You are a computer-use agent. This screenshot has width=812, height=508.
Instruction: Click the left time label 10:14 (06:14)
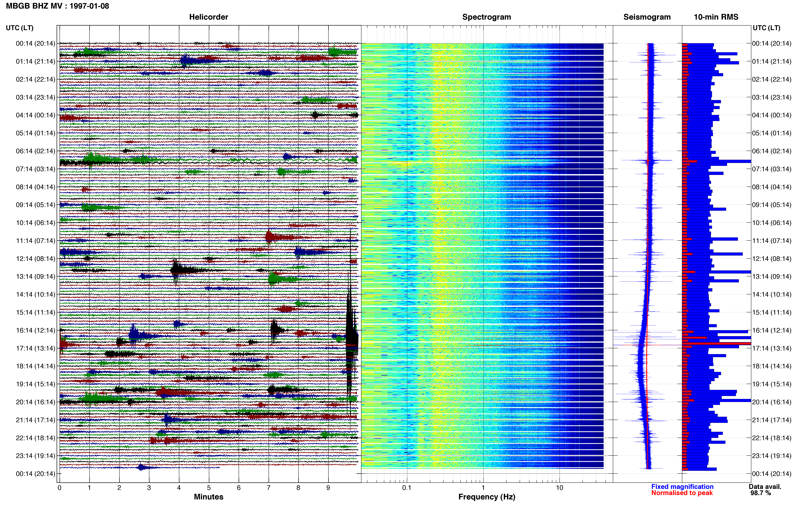pos(36,223)
